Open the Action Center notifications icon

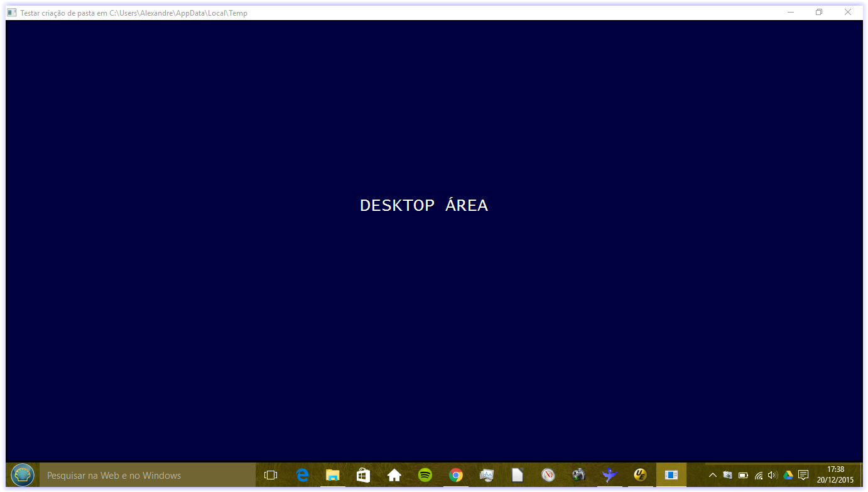coord(803,475)
